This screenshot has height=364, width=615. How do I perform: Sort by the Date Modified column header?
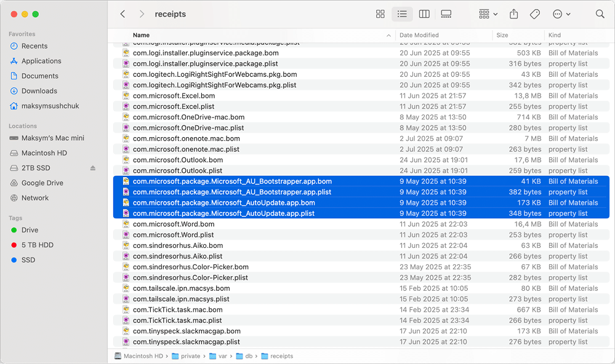tap(419, 35)
